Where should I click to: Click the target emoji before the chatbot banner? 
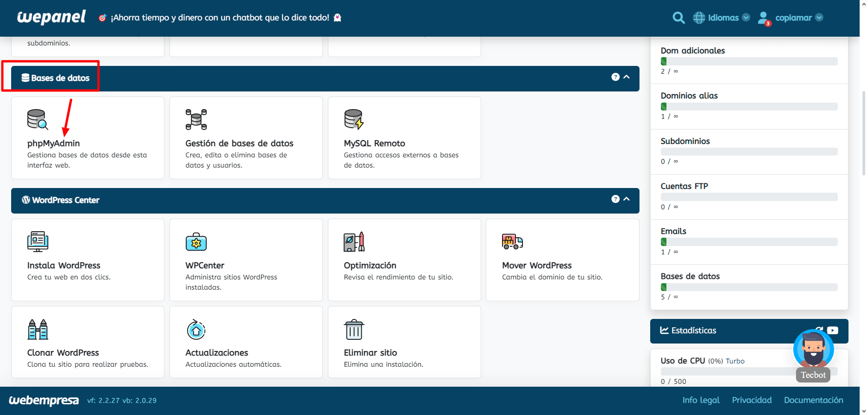tap(103, 18)
